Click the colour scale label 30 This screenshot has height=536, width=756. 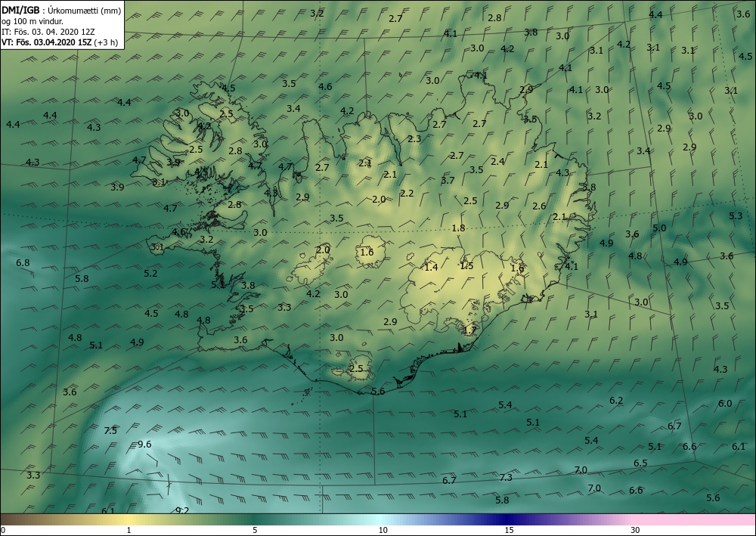pos(636,531)
